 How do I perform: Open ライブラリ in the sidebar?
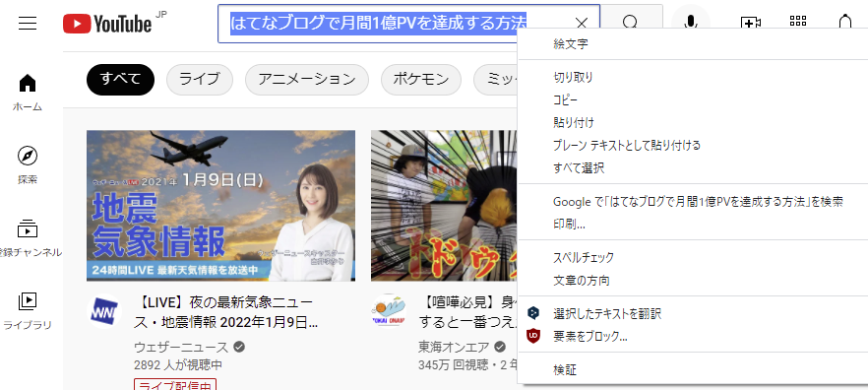click(28, 311)
